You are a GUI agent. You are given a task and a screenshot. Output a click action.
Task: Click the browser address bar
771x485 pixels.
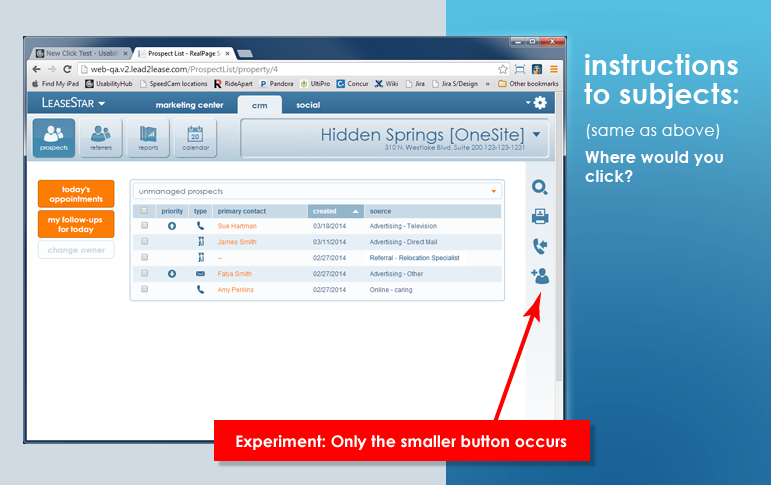click(280, 68)
